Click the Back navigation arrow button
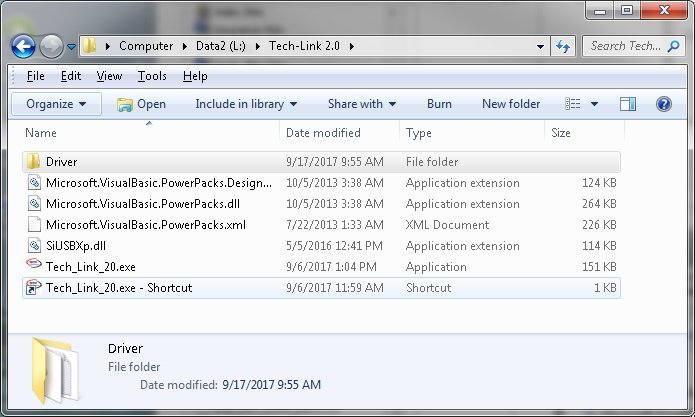This screenshot has width=695, height=417. click(23, 46)
